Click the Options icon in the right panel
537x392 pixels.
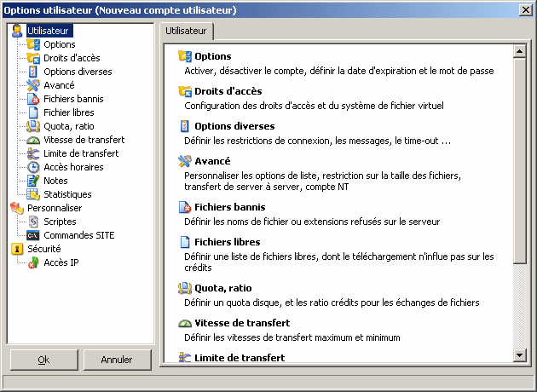pyautogui.click(x=185, y=56)
